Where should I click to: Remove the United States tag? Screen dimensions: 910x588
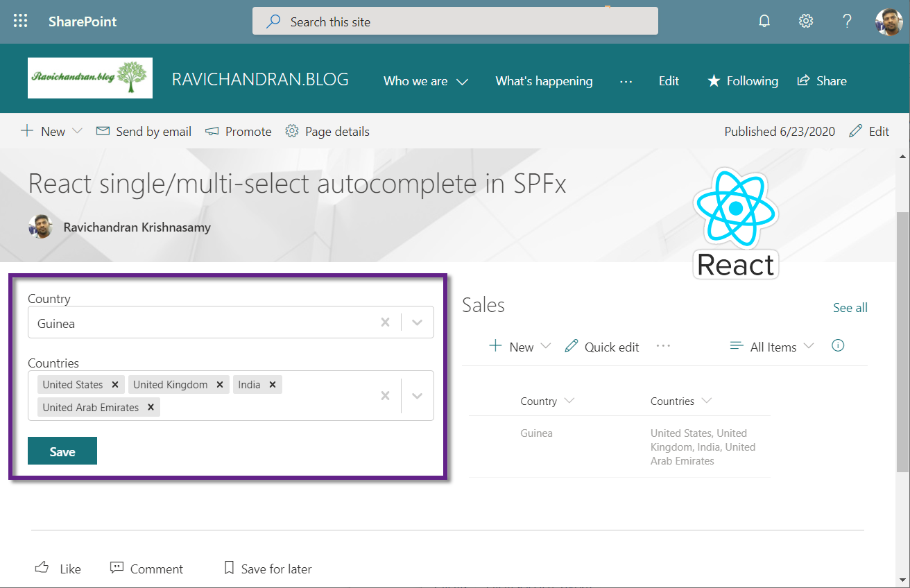115,385
